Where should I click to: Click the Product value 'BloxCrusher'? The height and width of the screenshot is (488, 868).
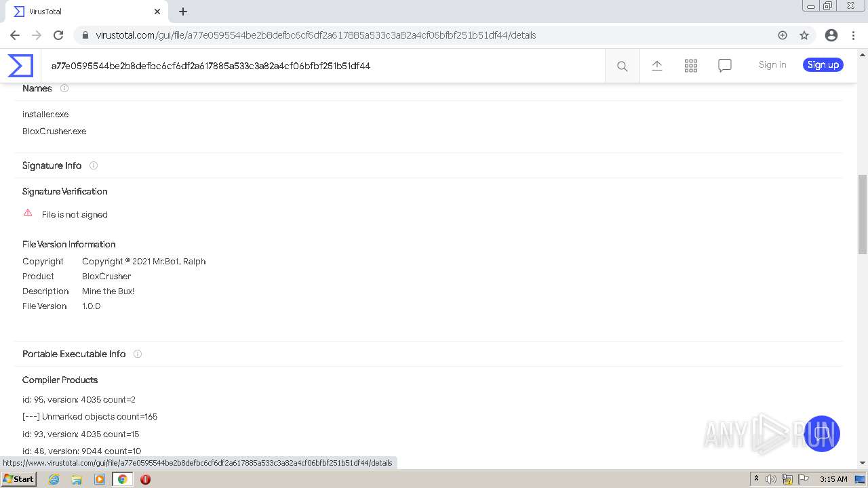tap(106, 276)
